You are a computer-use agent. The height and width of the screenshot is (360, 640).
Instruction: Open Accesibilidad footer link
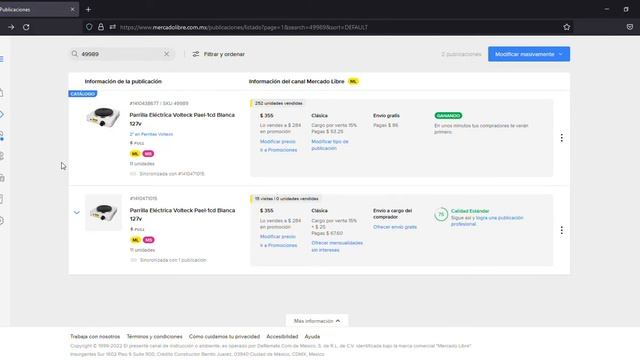[282, 336]
